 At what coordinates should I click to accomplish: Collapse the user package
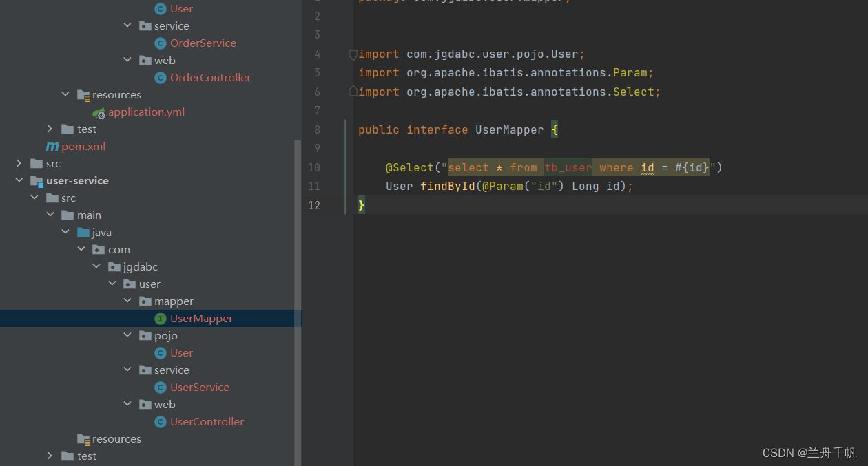pyautogui.click(x=112, y=284)
